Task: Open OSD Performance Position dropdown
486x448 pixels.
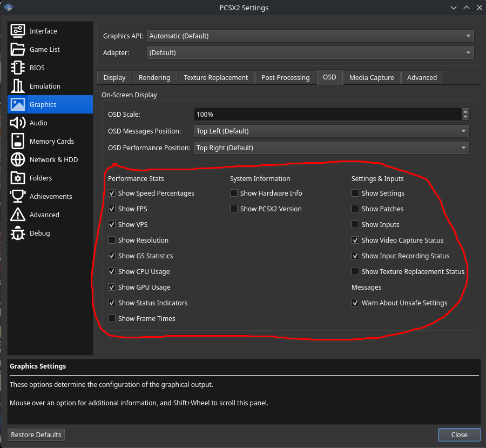Action: (x=332, y=148)
